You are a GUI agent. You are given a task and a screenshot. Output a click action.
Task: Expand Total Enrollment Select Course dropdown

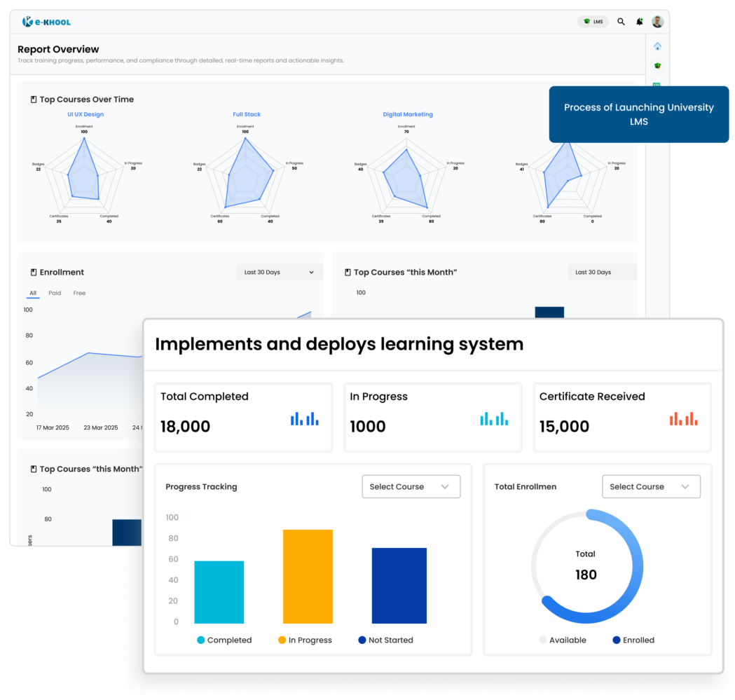point(651,486)
